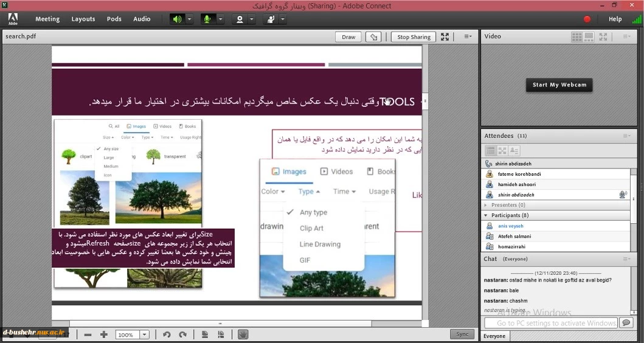The width and height of the screenshot is (644, 343).
Task: Open the Pods menu
Action: (114, 19)
